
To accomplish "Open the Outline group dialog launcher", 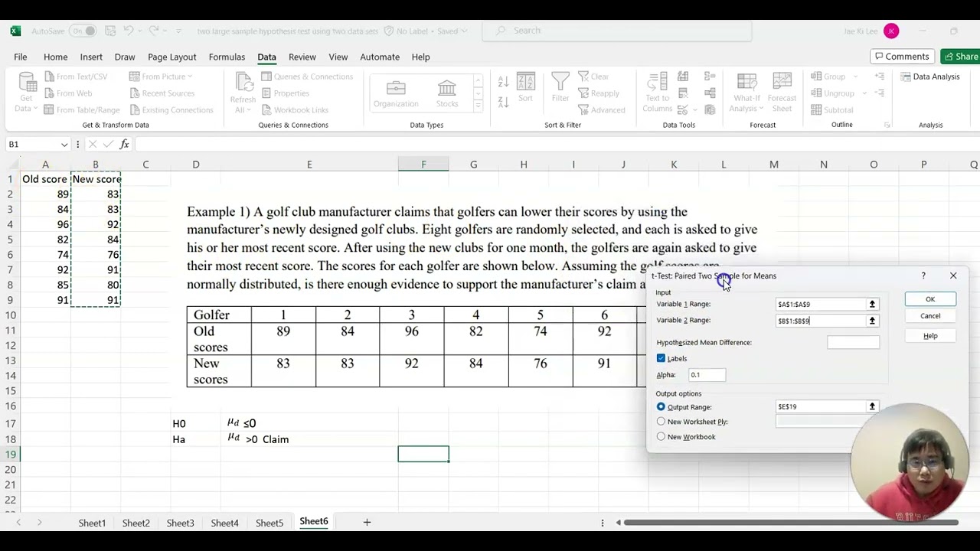I will [887, 125].
